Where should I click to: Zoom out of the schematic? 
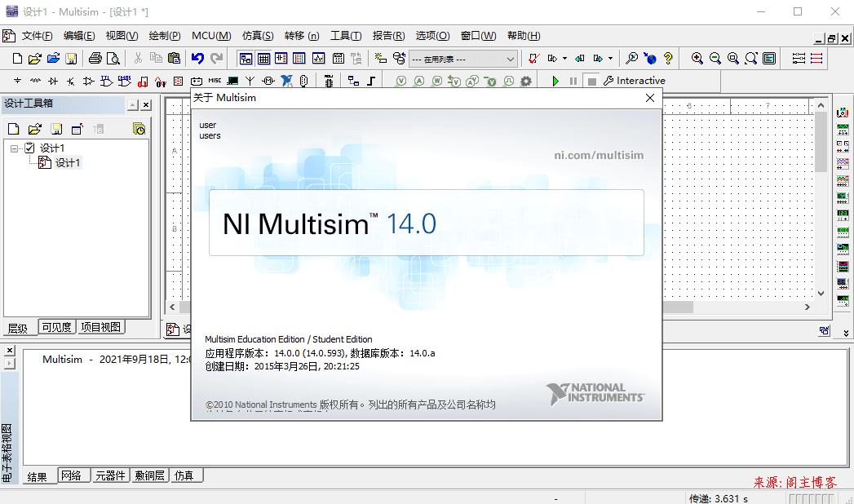[715, 58]
